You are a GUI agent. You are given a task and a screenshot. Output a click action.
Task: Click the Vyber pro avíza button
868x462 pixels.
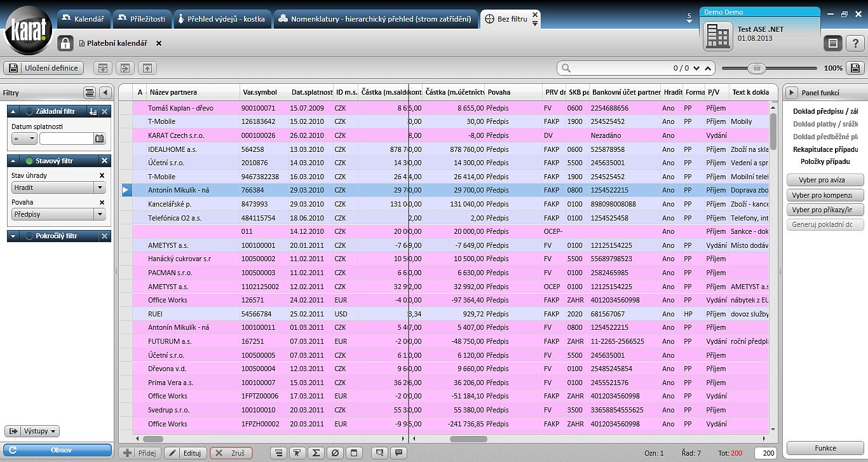coord(825,180)
